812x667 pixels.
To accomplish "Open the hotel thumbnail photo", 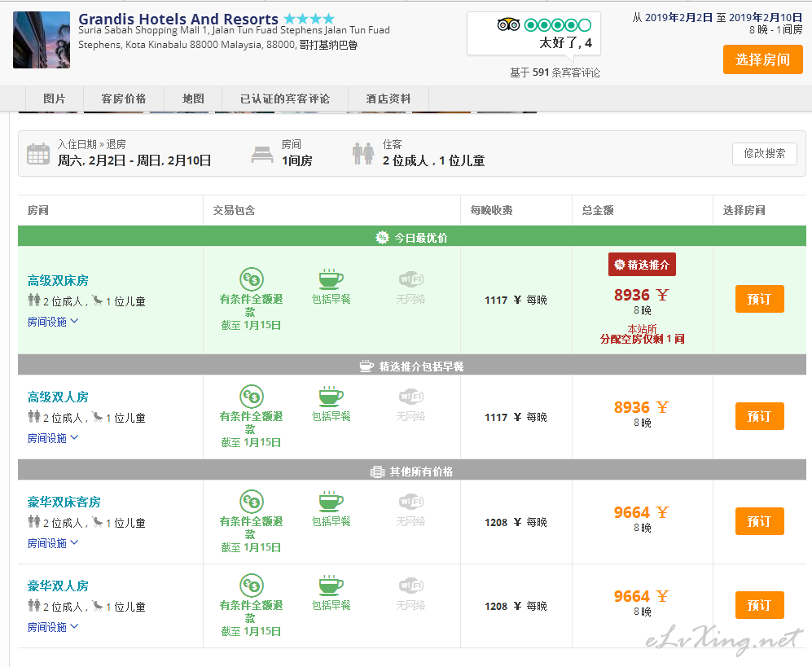I will (x=42, y=40).
